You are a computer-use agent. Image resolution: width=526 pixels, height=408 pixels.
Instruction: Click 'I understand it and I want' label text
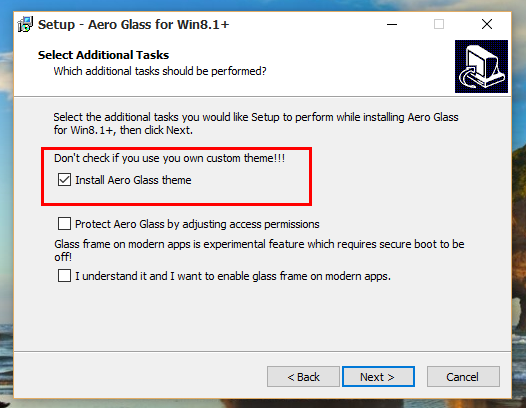tap(233, 276)
